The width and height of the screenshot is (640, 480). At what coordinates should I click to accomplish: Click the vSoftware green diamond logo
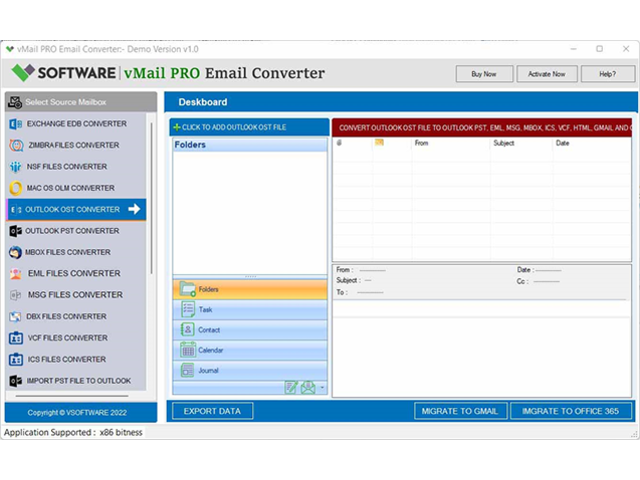point(22,73)
